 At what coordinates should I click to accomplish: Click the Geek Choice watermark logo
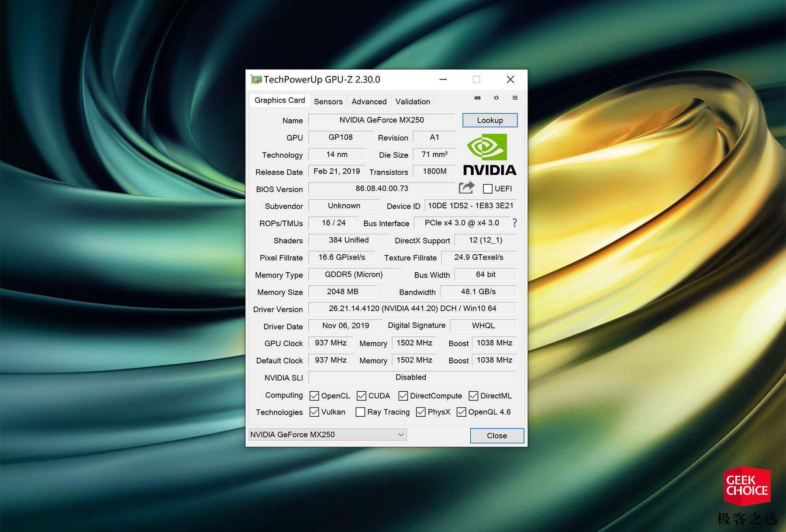[x=747, y=486]
